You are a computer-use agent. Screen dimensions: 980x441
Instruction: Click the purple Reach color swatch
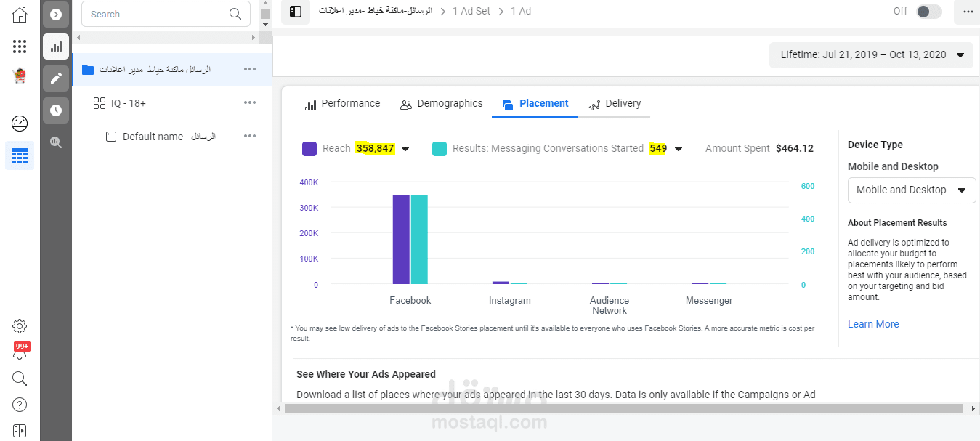tap(309, 149)
